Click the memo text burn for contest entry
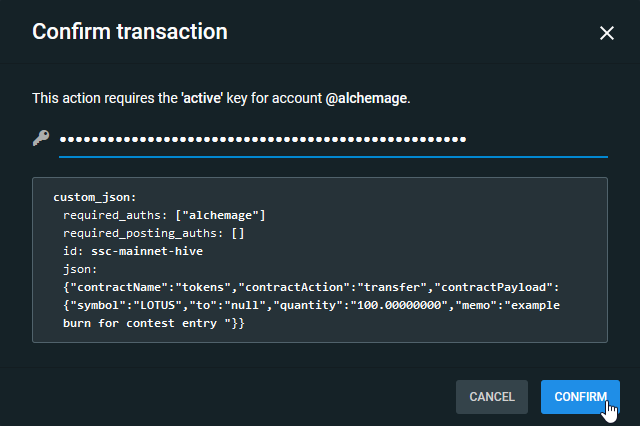The image size is (640, 426). point(140,323)
